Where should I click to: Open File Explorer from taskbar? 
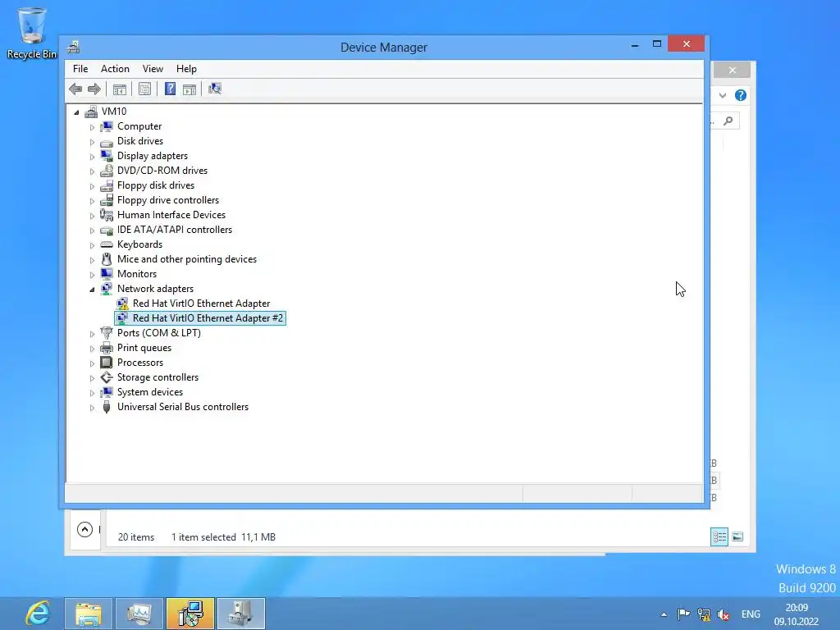click(89, 614)
